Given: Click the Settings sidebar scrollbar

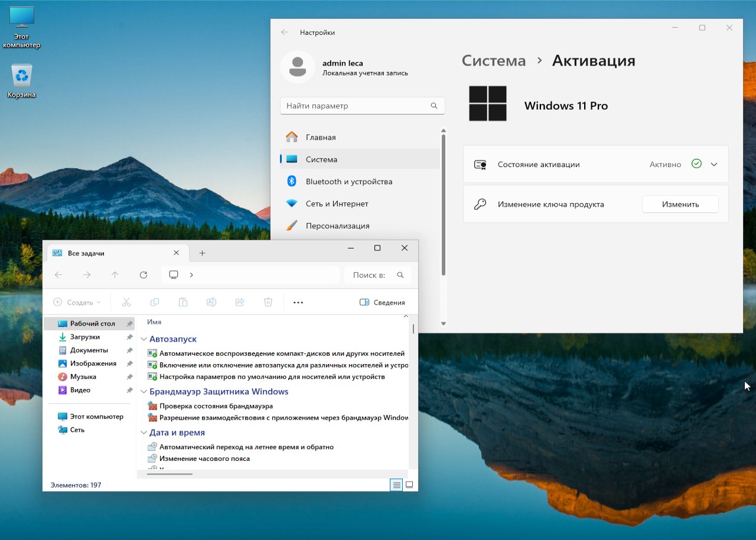Looking at the screenshot, I should coord(444,204).
